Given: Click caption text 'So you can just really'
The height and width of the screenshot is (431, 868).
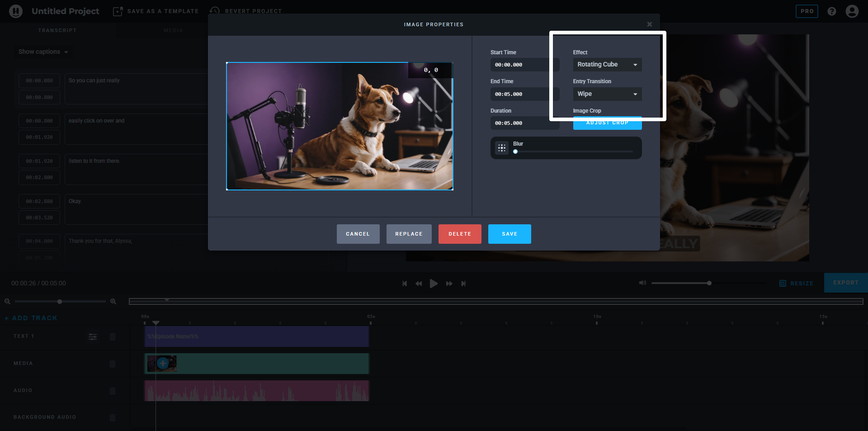Looking at the screenshot, I should tap(94, 81).
